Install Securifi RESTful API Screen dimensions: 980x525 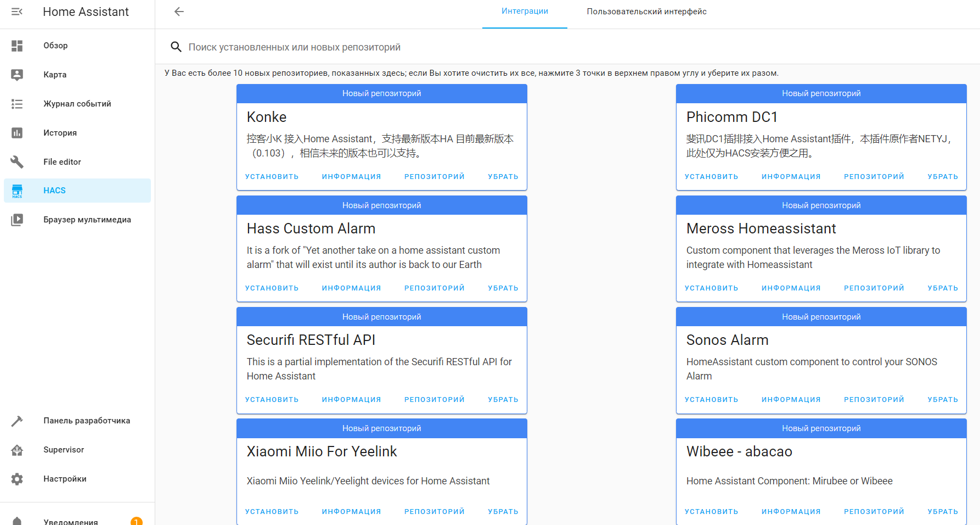[x=272, y=400]
